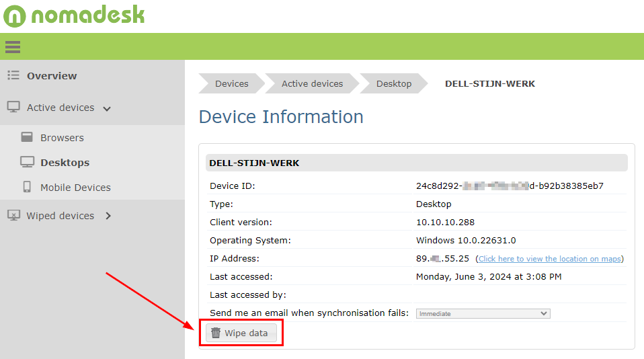Click the nomadesk logo
Screen dimensions: 644x359
pyautogui.click(x=74, y=15)
